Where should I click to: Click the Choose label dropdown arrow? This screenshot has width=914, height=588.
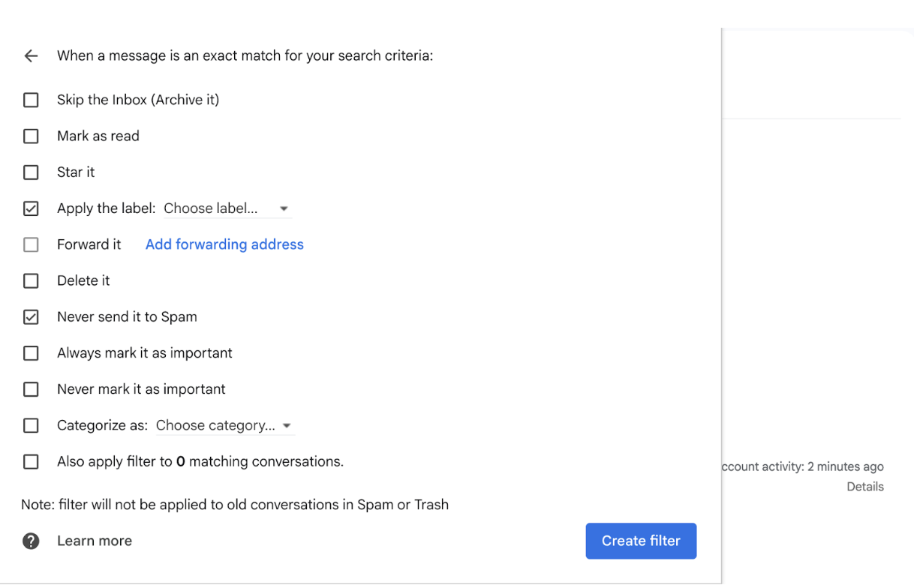[x=284, y=209]
